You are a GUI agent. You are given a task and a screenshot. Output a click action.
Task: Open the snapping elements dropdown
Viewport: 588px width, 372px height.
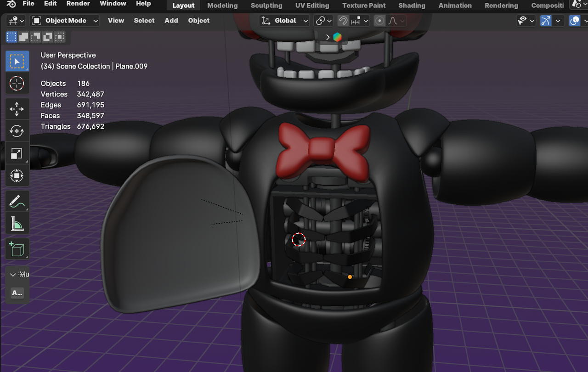[360, 21]
